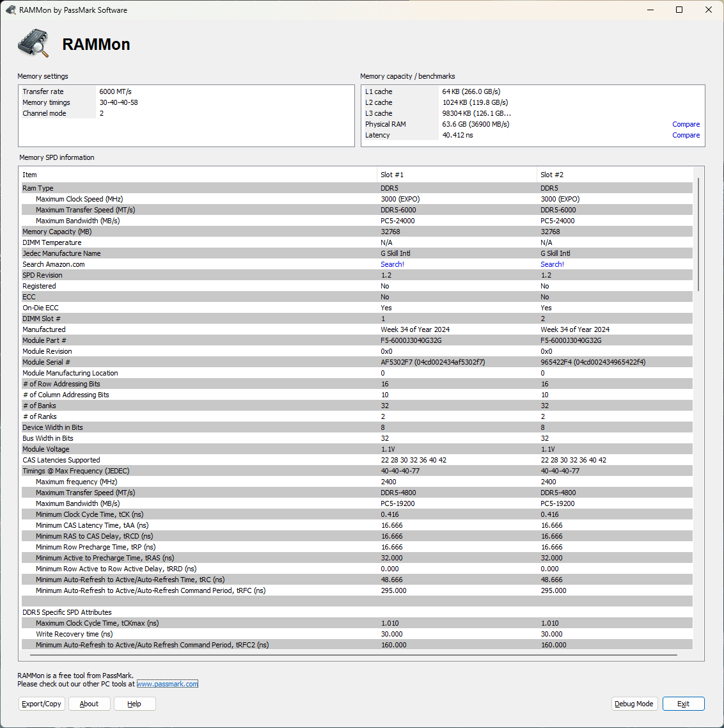Click the Slot #1 column header

click(x=457, y=175)
